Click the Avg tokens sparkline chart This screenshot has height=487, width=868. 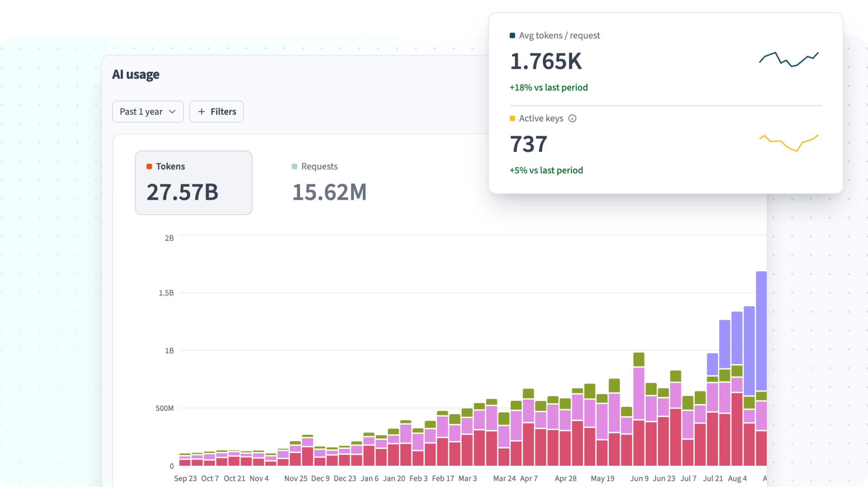point(789,59)
